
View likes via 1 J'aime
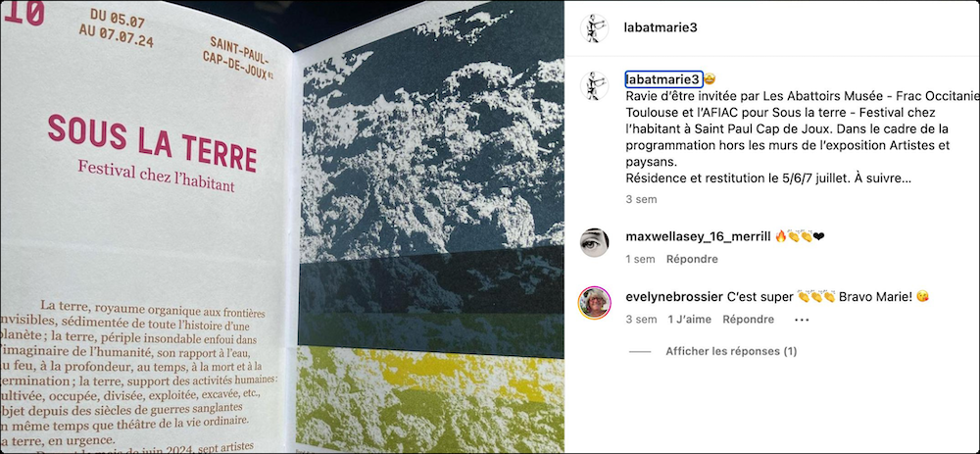[689, 319]
